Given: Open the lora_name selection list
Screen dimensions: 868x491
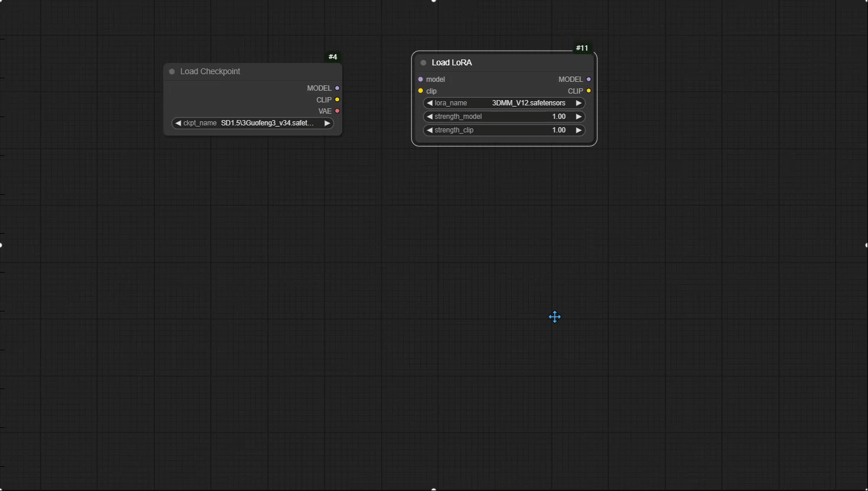Looking at the screenshot, I should point(504,103).
